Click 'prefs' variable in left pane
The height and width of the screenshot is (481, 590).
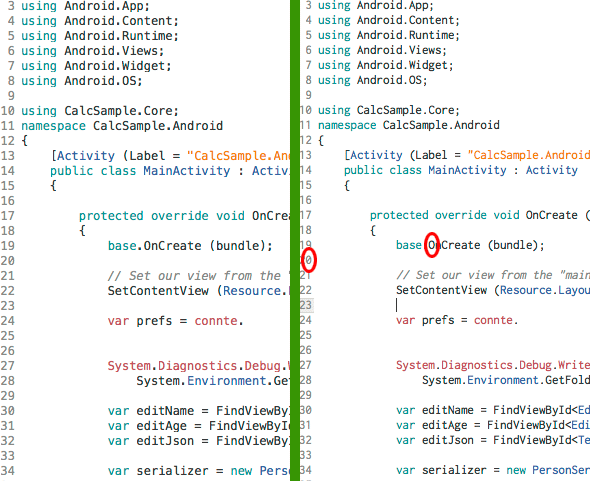click(154, 321)
